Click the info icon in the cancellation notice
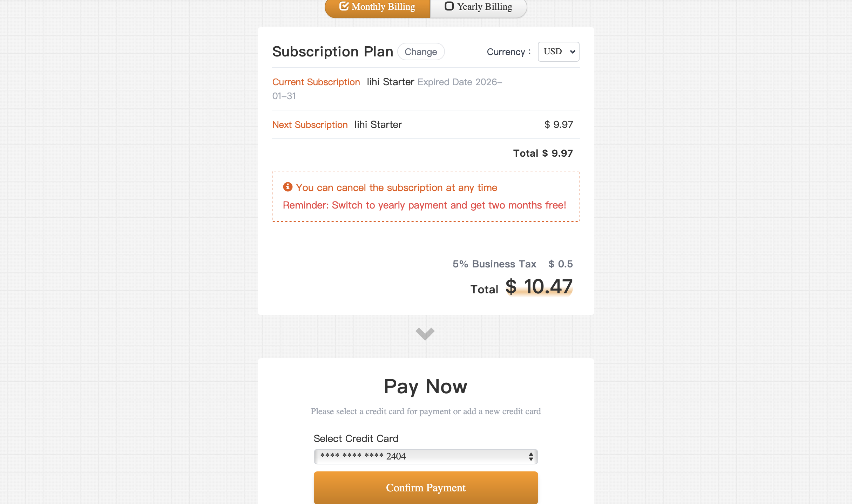Viewport: 852px width, 504px height. [x=288, y=187]
